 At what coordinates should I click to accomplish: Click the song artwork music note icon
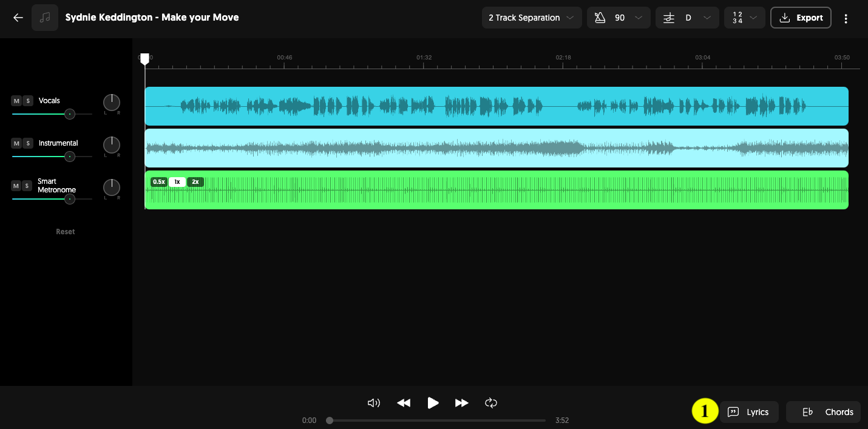(45, 18)
